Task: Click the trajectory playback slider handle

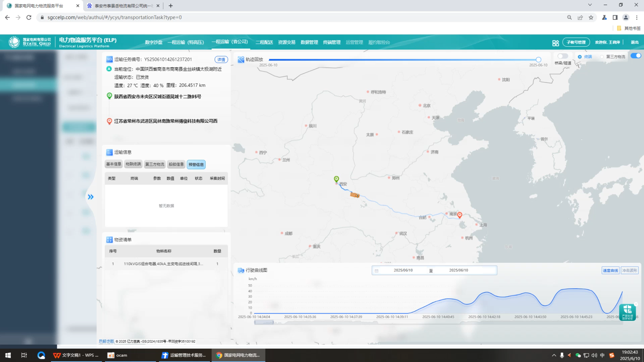Action: (538, 60)
